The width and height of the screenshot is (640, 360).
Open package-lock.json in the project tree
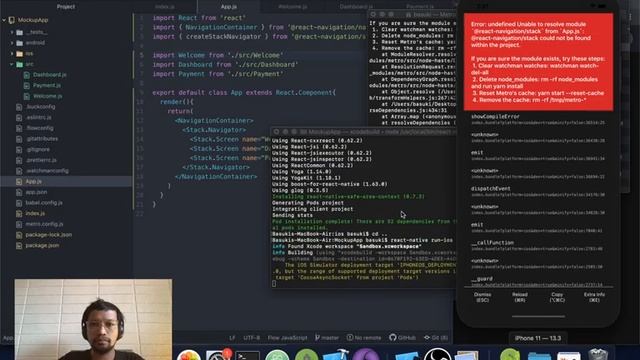49,235
